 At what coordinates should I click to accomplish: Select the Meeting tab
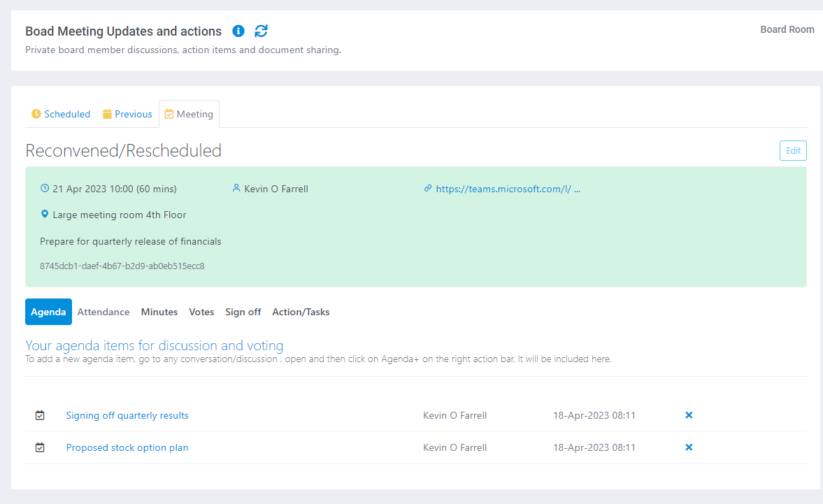(x=189, y=114)
